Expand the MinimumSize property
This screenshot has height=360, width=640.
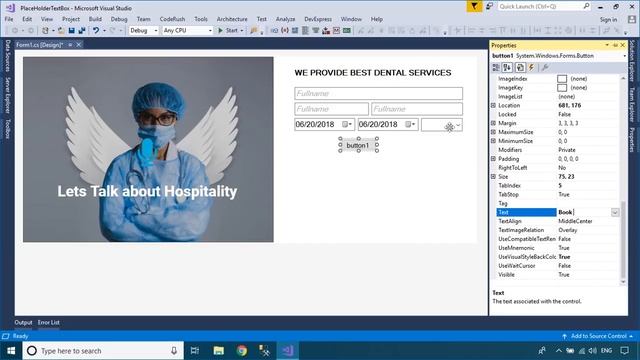493,141
